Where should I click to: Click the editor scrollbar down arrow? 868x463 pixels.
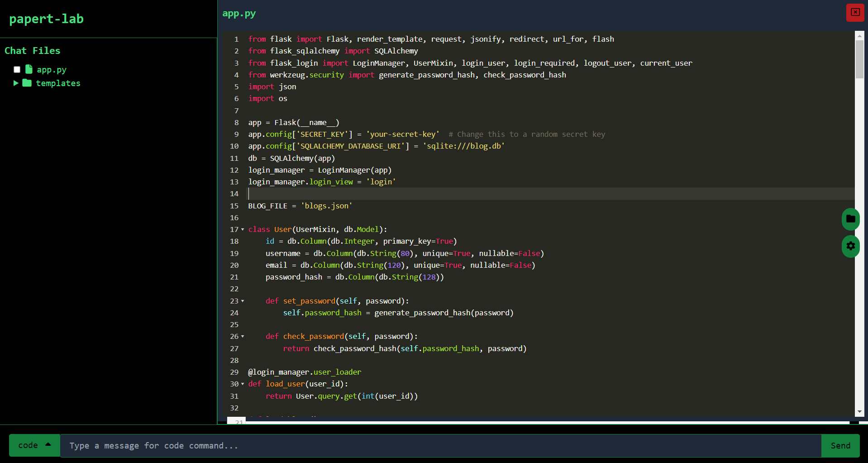(x=859, y=411)
